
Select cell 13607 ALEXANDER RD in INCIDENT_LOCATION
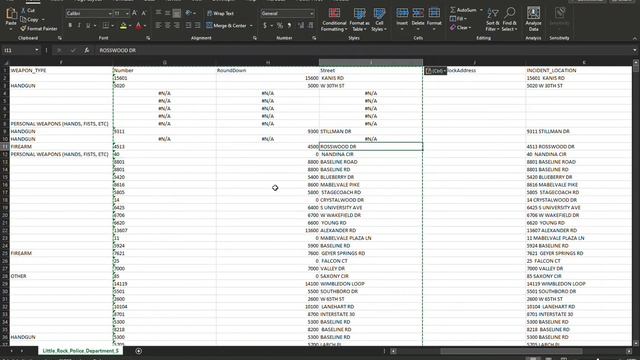pyautogui.click(x=578, y=231)
